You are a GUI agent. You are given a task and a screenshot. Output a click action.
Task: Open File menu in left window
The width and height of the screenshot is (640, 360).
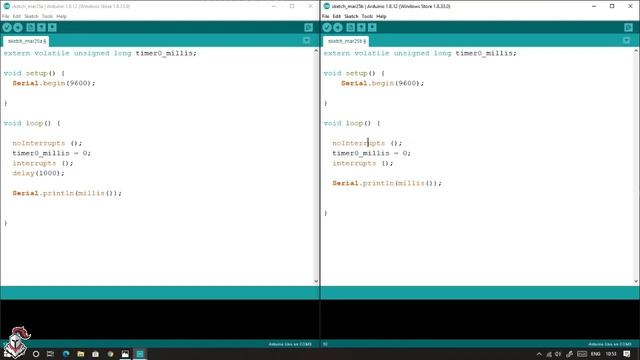(6, 16)
